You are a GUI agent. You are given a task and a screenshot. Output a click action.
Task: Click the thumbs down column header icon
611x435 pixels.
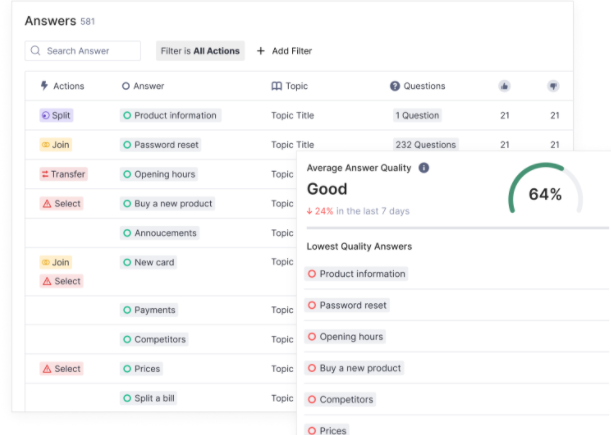coord(554,86)
